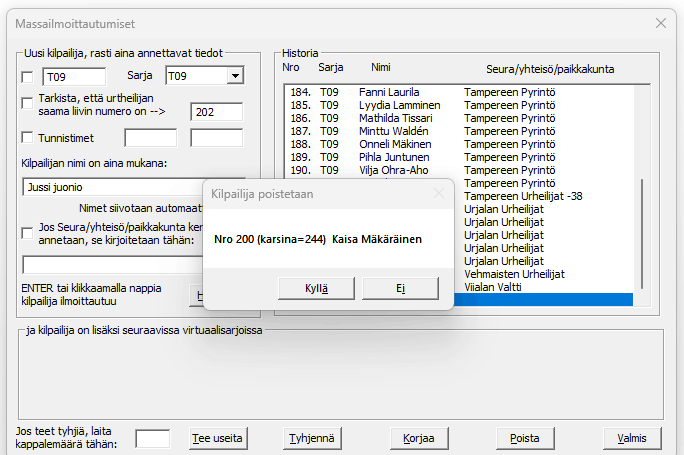This screenshot has height=455, width=684.
Task: Cancel deletion with the Ei button
Action: click(400, 288)
